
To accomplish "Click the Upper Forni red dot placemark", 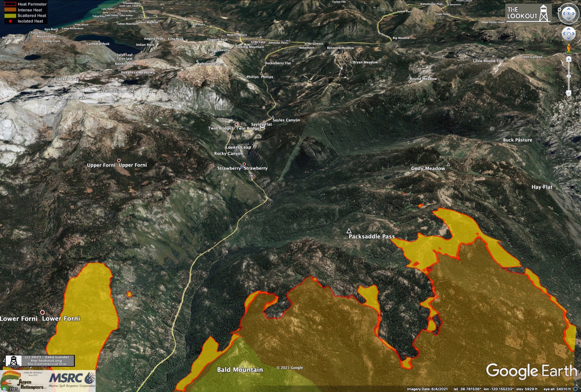I will coord(119,160).
